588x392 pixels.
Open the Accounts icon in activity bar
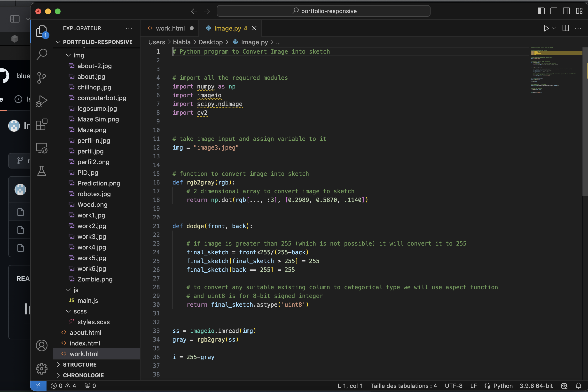pyautogui.click(x=41, y=345)
